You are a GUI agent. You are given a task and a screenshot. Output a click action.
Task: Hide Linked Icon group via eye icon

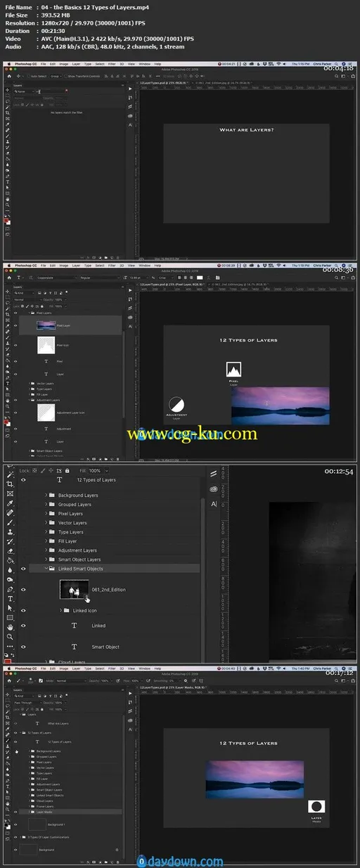point(23,611)
